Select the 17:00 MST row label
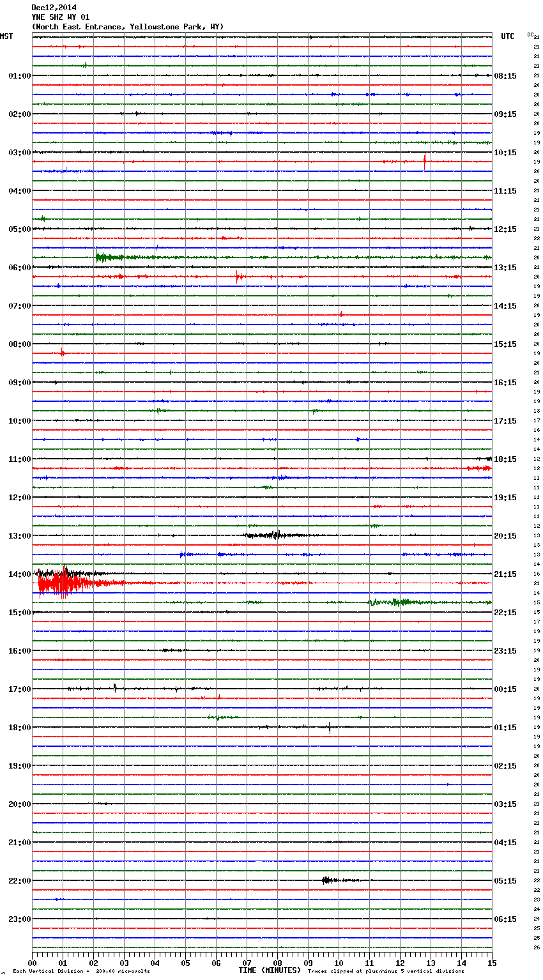The height and width of the screenshot is (980, 543). (x=19, y=689)
